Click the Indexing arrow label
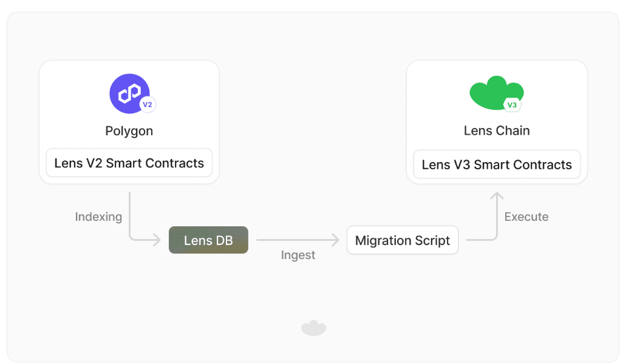 tap(98, 217)
